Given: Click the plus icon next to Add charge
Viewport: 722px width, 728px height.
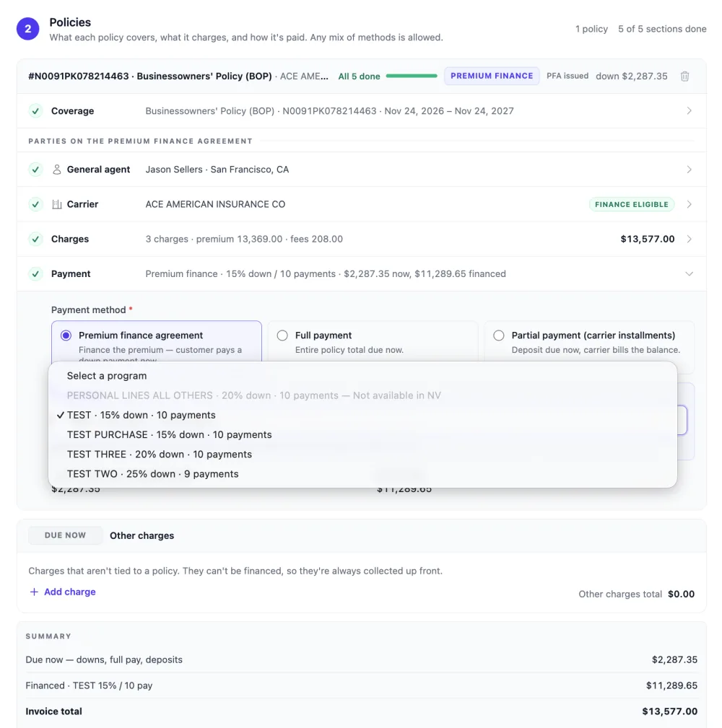Looking at the screenshot, I should click(34, 592).
